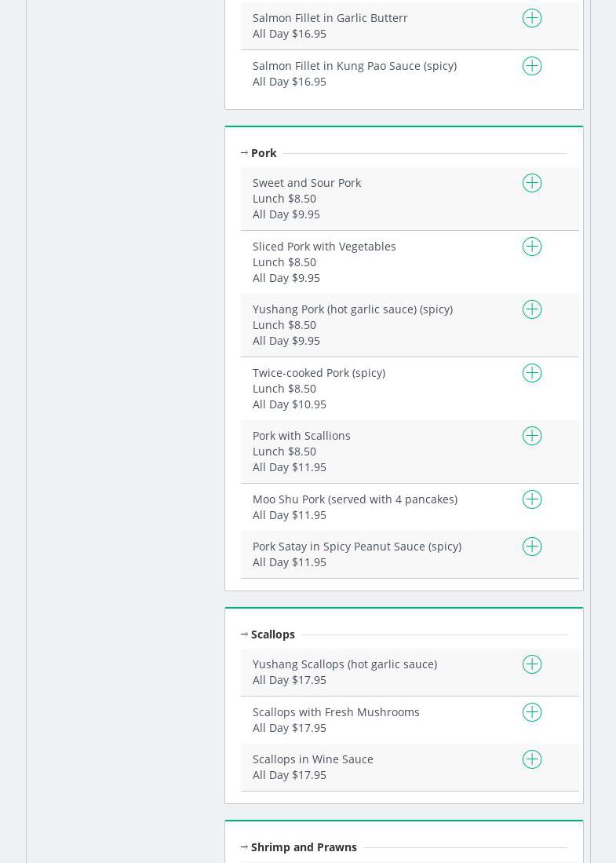
Task: Add Yushang Scallops to order
Action: (532, 664)
